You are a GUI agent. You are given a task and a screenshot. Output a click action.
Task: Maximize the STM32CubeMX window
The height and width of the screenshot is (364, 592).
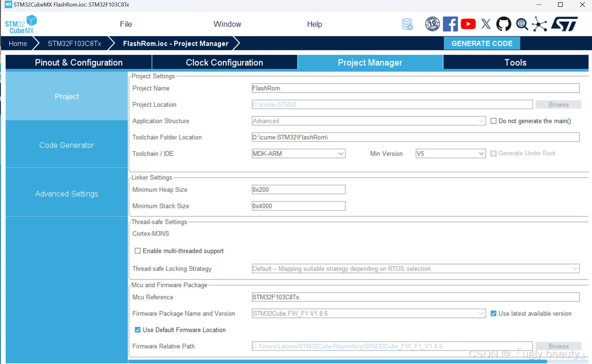[560, 4]
